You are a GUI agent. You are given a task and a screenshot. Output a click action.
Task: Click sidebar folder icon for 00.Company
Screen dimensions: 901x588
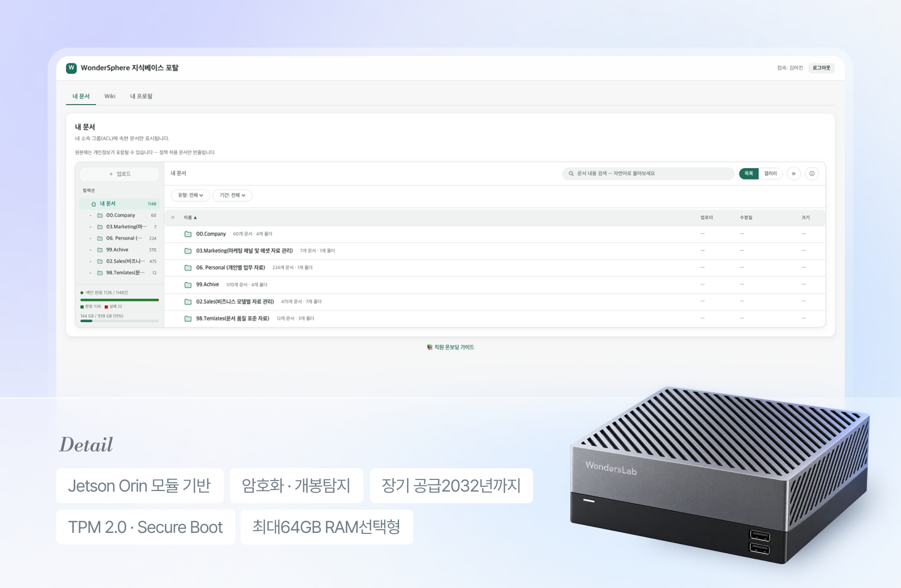tap(100, 216)
